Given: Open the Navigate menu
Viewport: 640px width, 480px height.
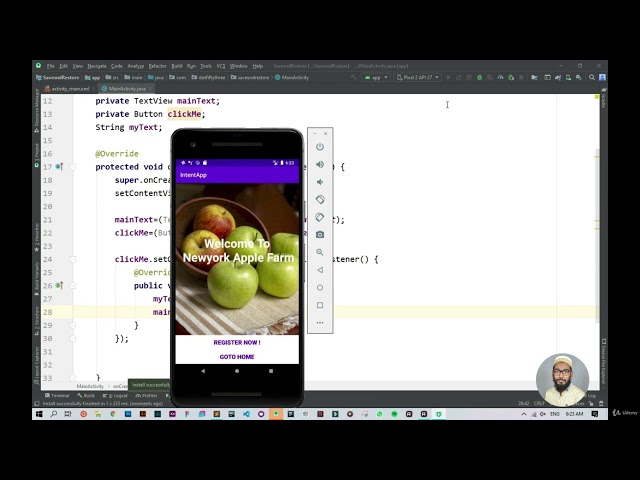Looking at the screenshot, I should coord(97,66).
